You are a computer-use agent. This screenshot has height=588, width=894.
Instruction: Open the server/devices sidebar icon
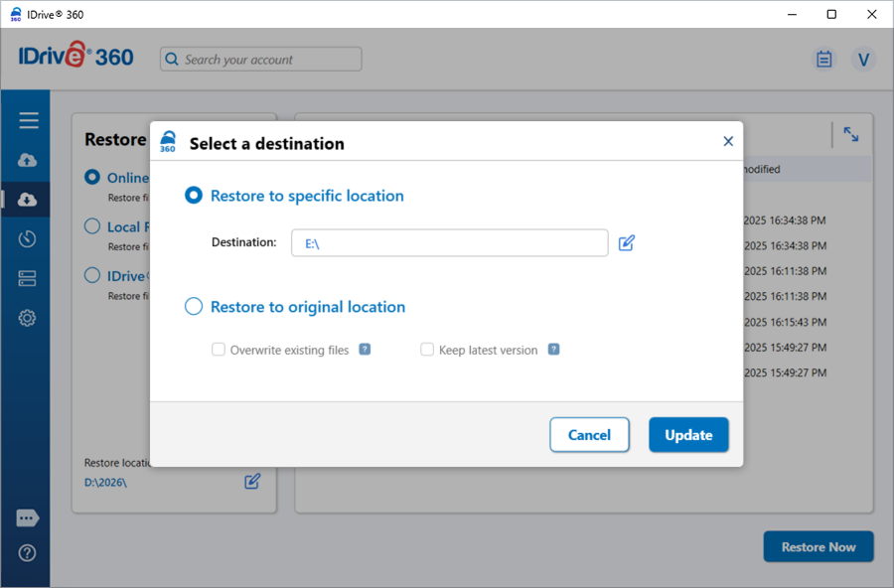28,278
